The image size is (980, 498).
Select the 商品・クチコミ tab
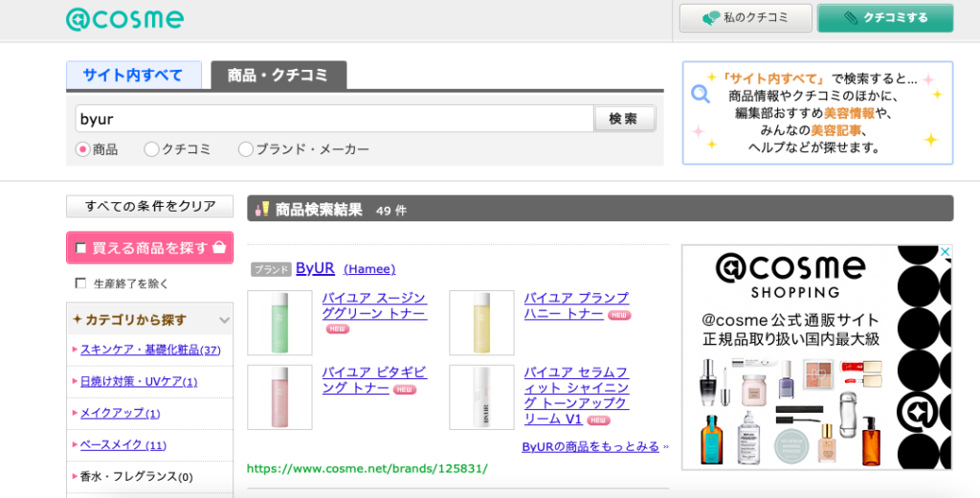pyautogui.click(x=278, y=75)
